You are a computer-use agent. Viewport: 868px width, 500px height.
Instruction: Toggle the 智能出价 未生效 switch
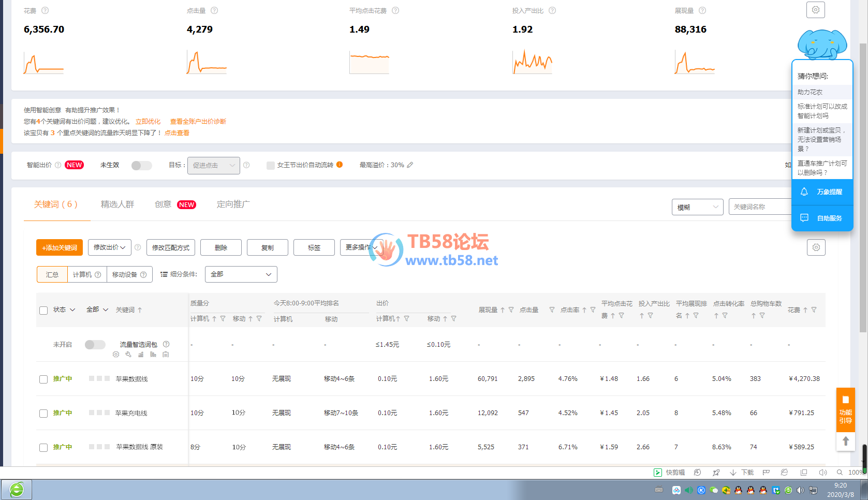(x=141, y=165)
